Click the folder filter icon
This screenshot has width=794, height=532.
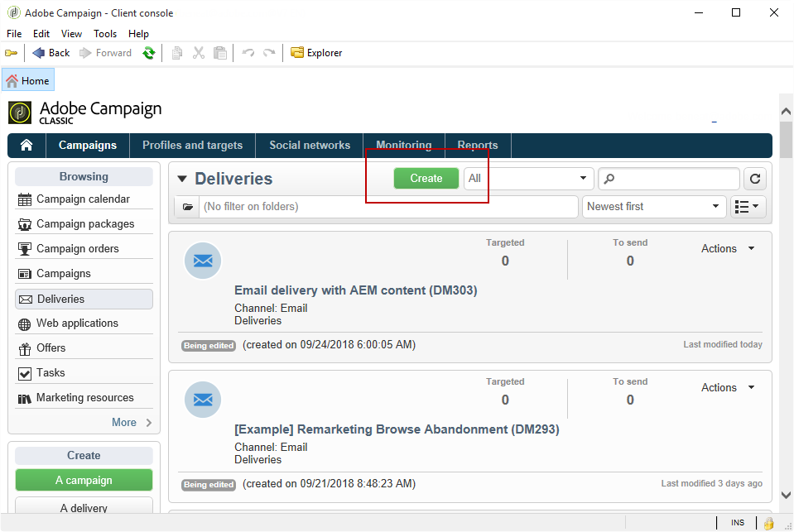pos(187,207)
